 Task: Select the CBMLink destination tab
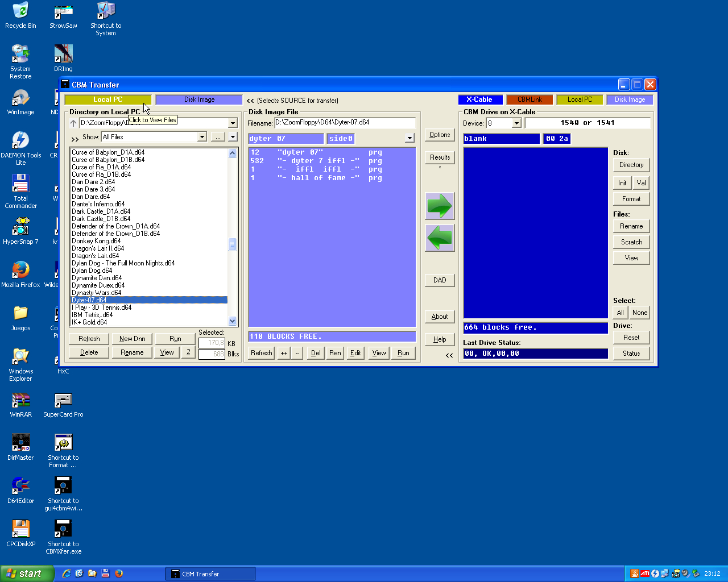click(x=530, y=99)
